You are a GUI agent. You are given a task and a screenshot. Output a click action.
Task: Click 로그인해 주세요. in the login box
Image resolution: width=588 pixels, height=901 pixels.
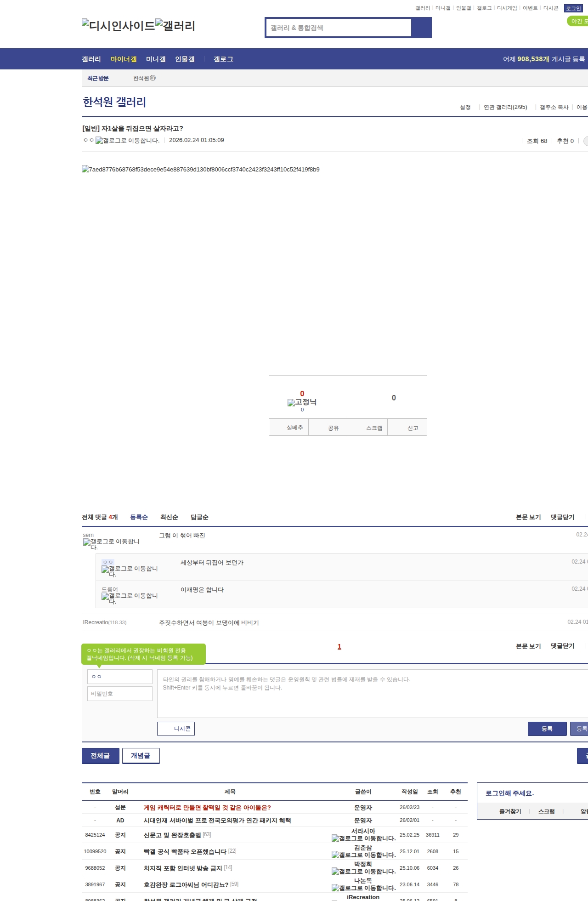click(510, 793)
